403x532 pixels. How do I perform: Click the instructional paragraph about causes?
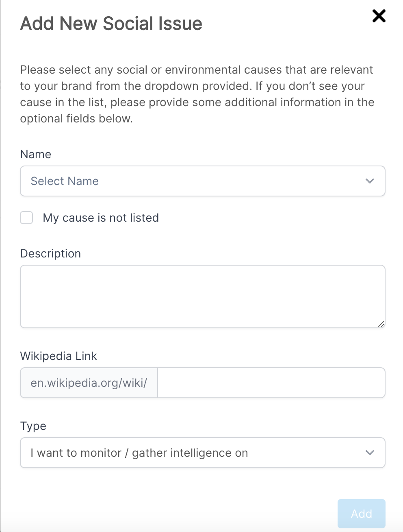[197, 94]
